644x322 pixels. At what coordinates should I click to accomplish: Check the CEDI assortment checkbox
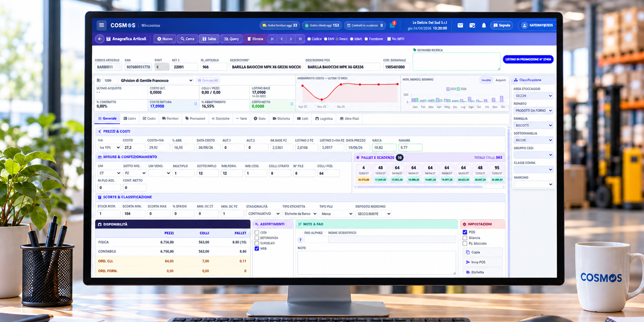click(257, 232)
